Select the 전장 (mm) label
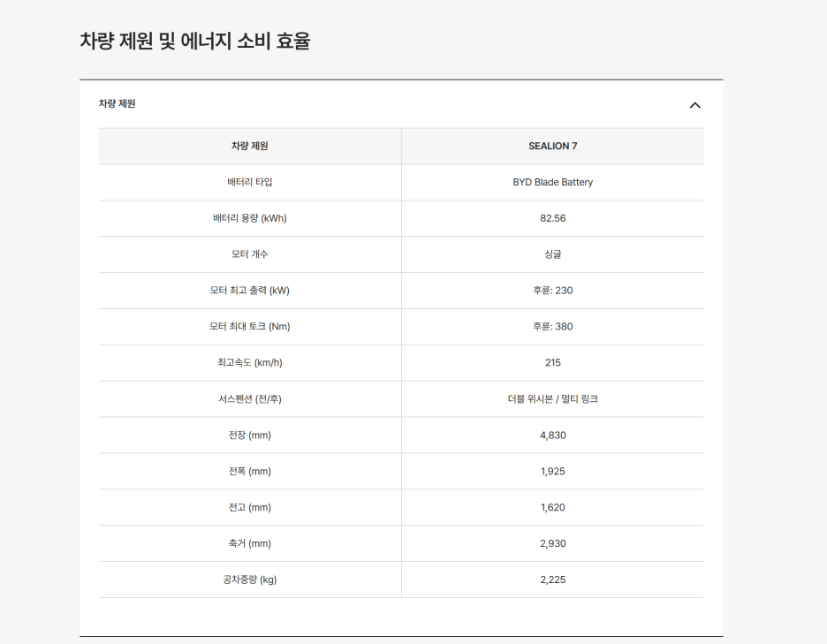827x644 pixels. (249, 436)
